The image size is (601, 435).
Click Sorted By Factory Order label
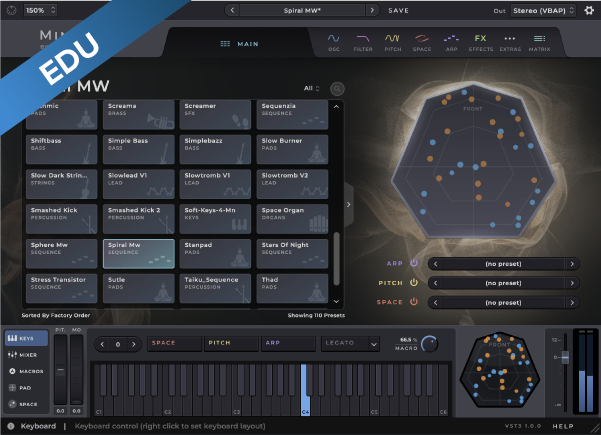(56, 315)
